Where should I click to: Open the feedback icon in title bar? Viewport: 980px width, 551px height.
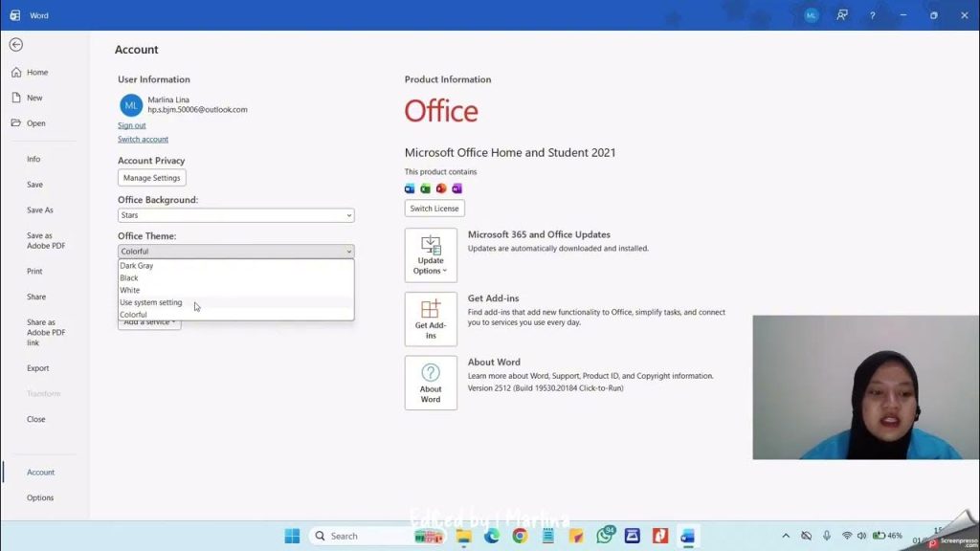tap(842, 15)
